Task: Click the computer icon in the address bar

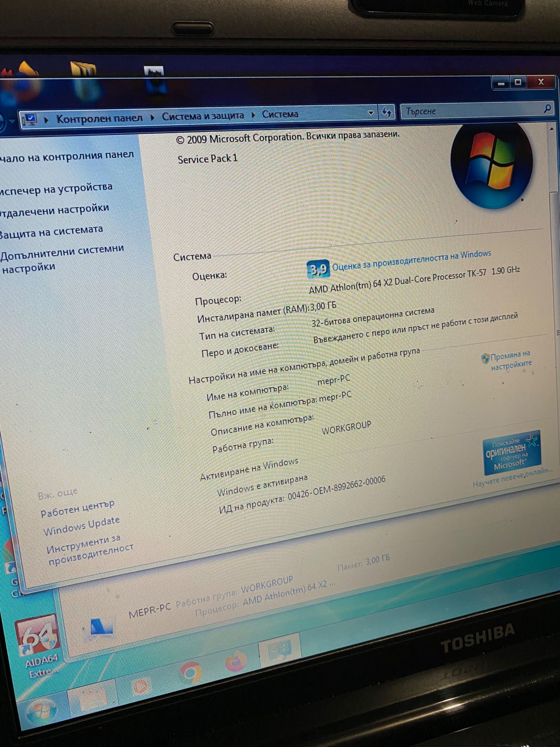Action: coord(30,119)
